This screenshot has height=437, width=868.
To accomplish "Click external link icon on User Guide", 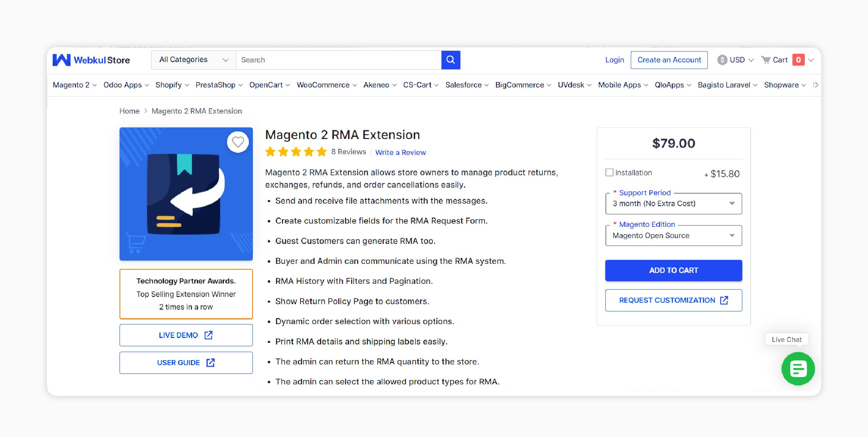I will click(x=210, y=363).
